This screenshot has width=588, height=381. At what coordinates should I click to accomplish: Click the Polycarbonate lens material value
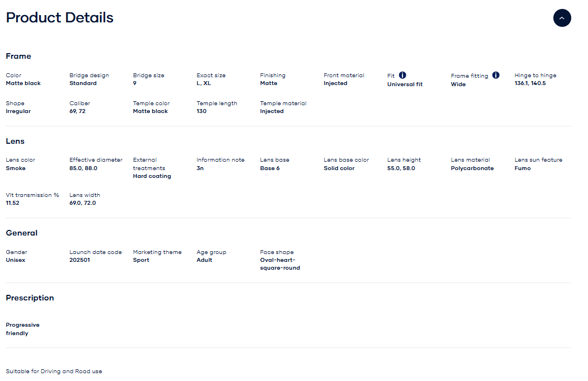coord(472,168)
